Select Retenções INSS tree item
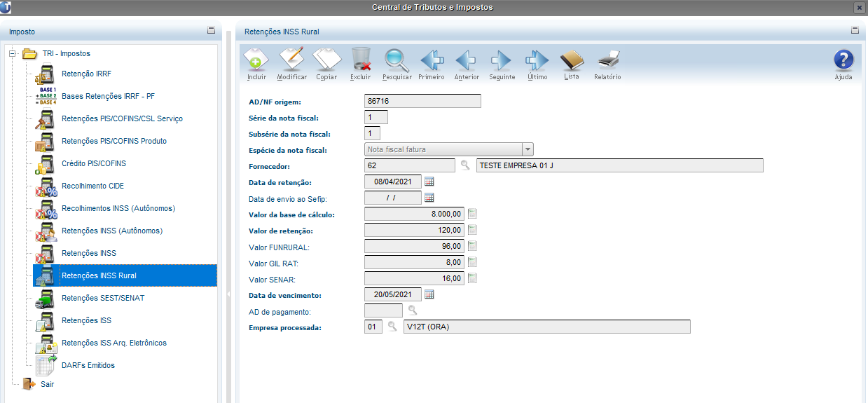 (x=89, y=253)
